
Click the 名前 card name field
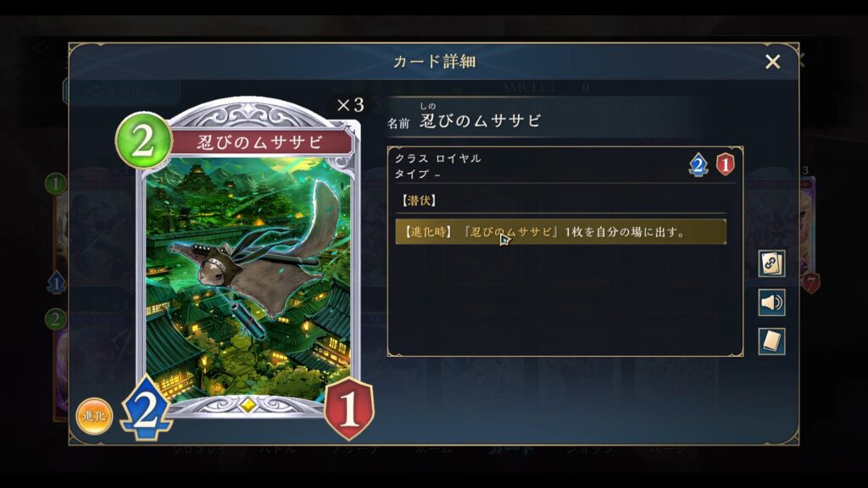465,118
